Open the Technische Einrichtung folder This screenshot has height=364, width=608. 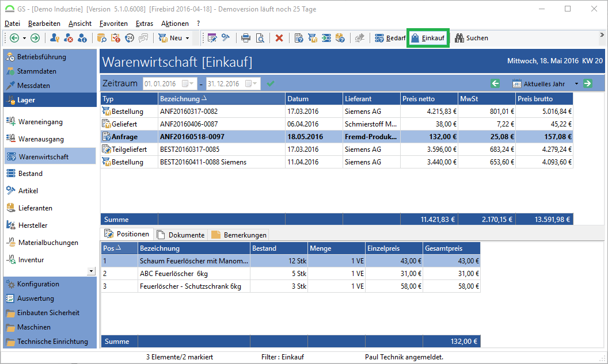tap(50, 342)
